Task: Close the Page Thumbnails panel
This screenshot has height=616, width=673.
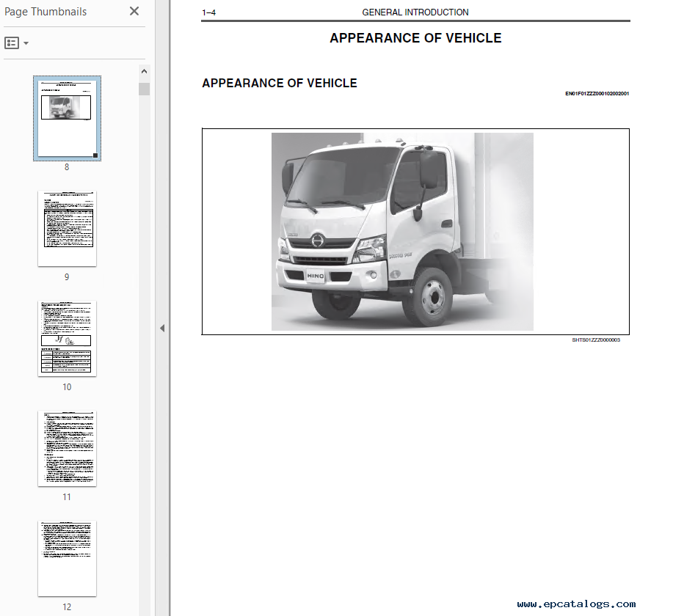Action: pos(134,11)
